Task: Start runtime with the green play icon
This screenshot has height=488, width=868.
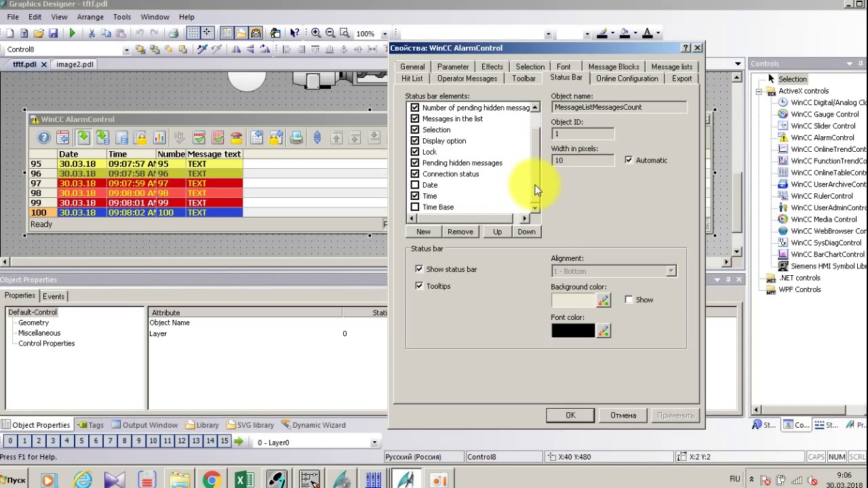Action: [x=73, y=33]
